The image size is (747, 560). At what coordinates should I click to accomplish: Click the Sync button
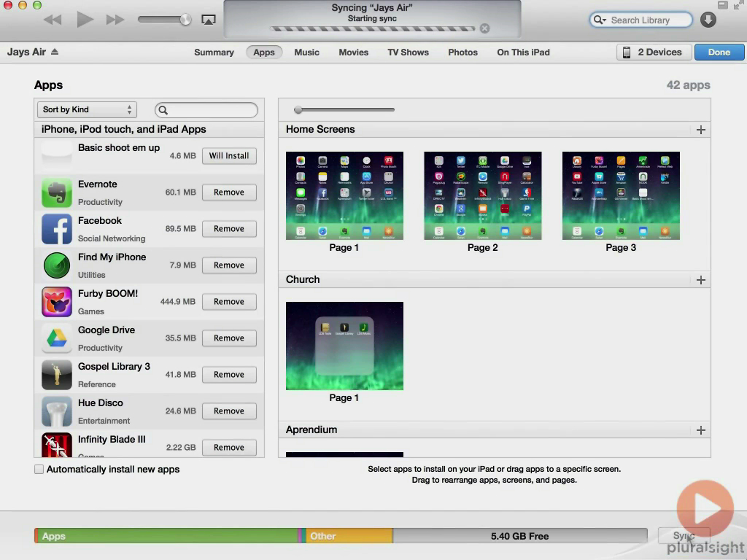(x=684, y=536)
